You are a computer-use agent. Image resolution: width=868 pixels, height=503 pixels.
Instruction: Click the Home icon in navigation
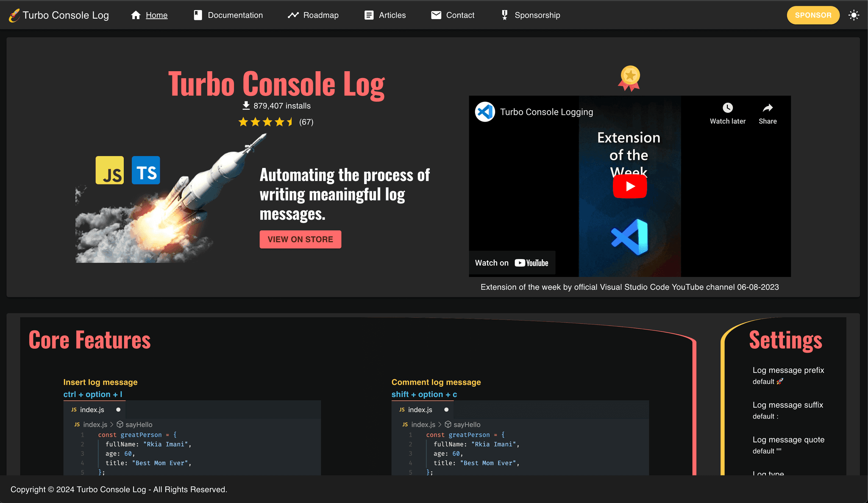(136, 15)
